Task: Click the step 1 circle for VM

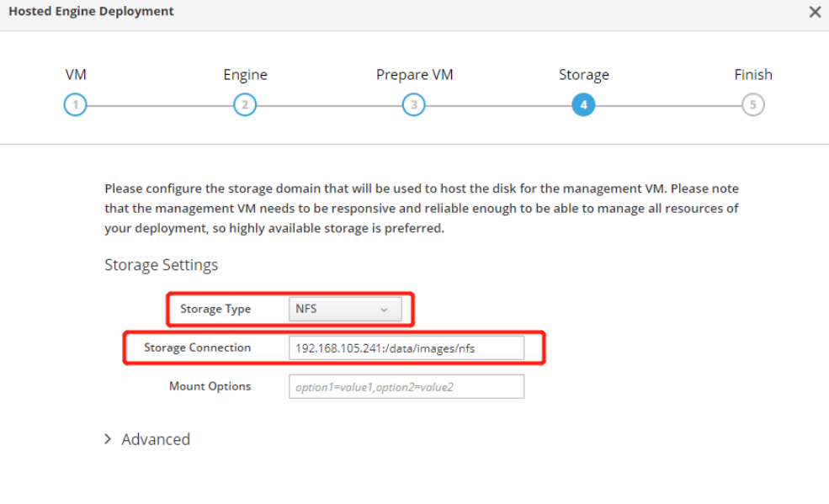Action: tap(76, 105)
